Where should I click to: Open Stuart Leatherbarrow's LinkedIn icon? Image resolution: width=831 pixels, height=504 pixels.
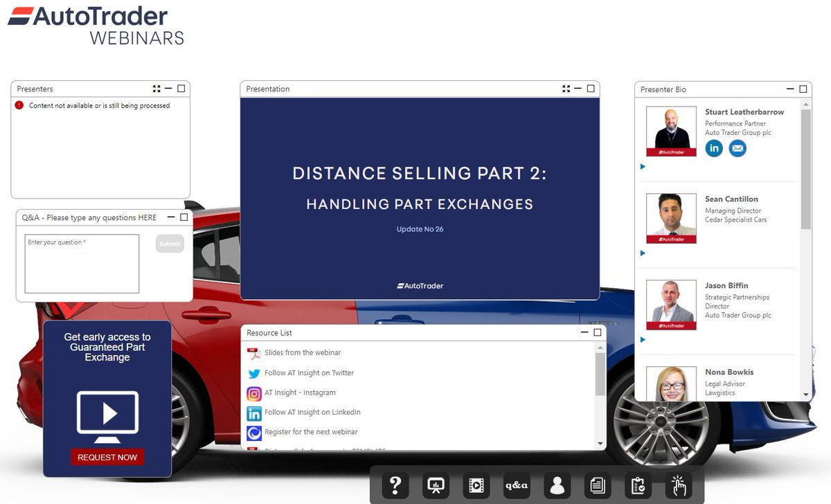pos(714,148)
